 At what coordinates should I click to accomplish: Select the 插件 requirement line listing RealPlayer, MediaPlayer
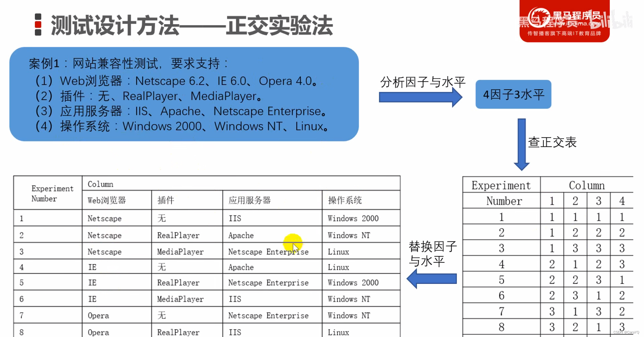coord(148,96)
